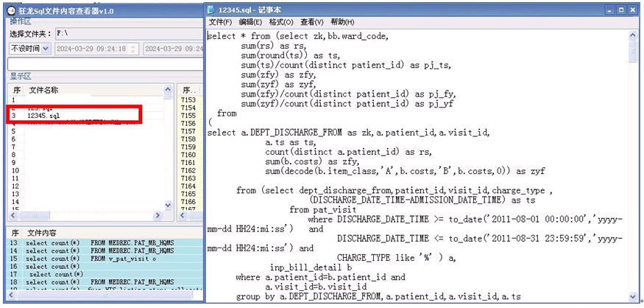The image size is (644, 308).
Task: Click right arrow of file list horizontal scrollbar
Action: click(x=158, y=215)
